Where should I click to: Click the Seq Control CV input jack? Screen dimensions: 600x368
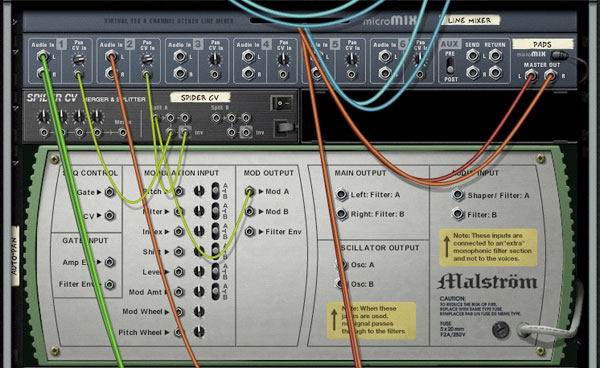110,215
